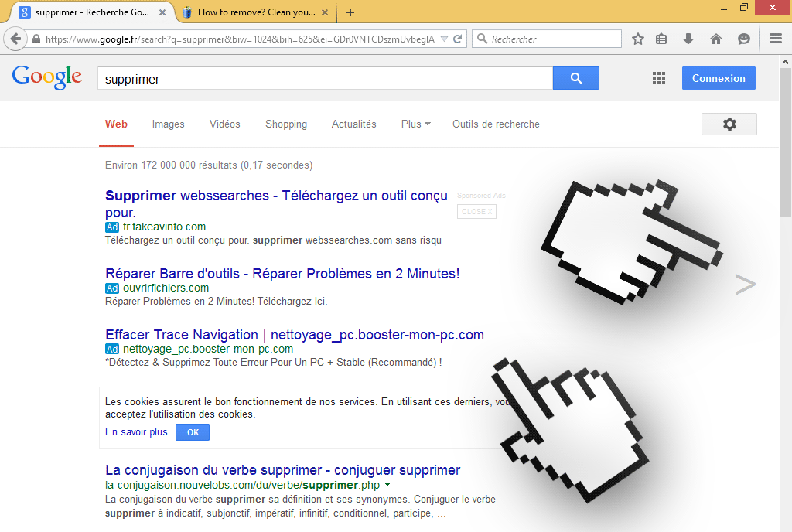Open a new tab with the plus button
The height and width of the screenshot is (532, 792).
pos(350,12)
